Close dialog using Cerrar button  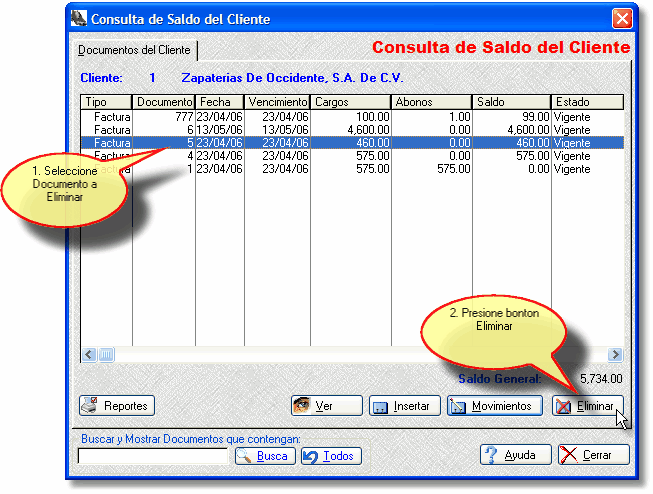pyautogui.click(x=593, y=455)
